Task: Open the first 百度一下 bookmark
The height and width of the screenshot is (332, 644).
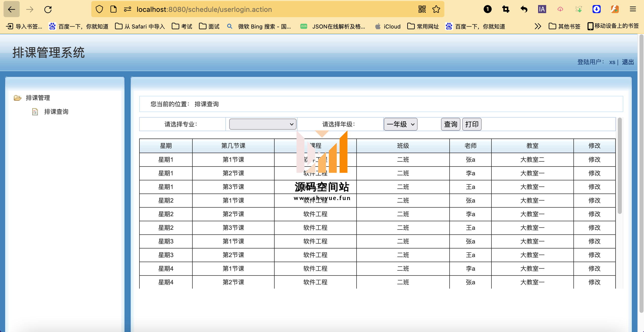Action: point(79,26)
